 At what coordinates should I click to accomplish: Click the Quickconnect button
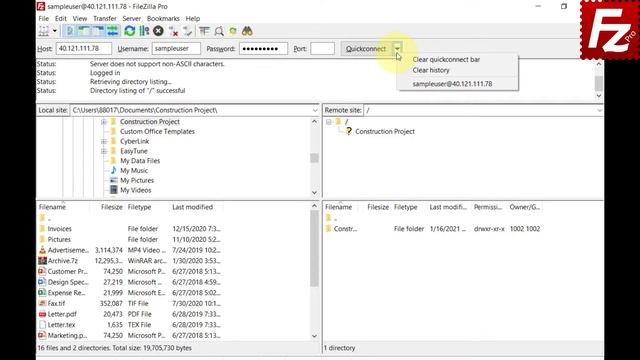pos(366,49)
